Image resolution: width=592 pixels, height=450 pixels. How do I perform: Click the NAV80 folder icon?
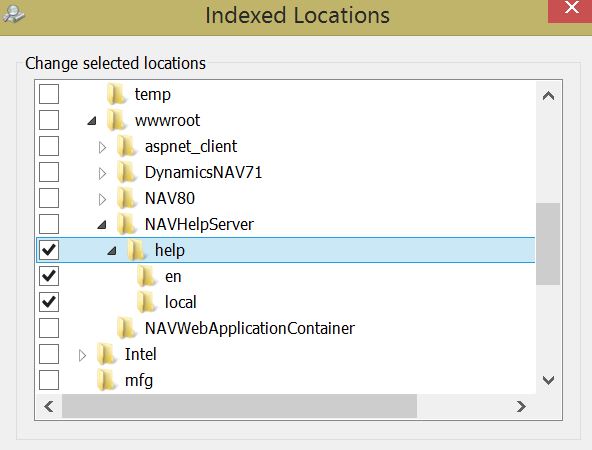[x=126, y=199]
